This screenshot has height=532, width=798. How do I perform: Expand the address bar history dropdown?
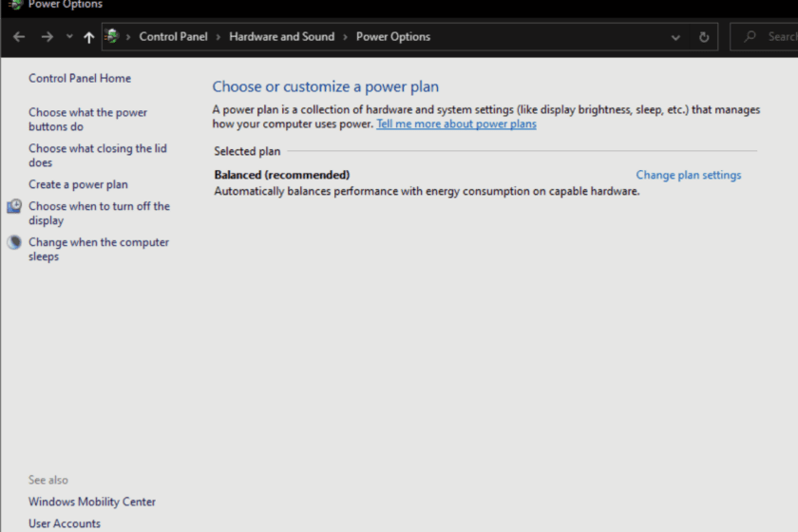tap(675, 37)
